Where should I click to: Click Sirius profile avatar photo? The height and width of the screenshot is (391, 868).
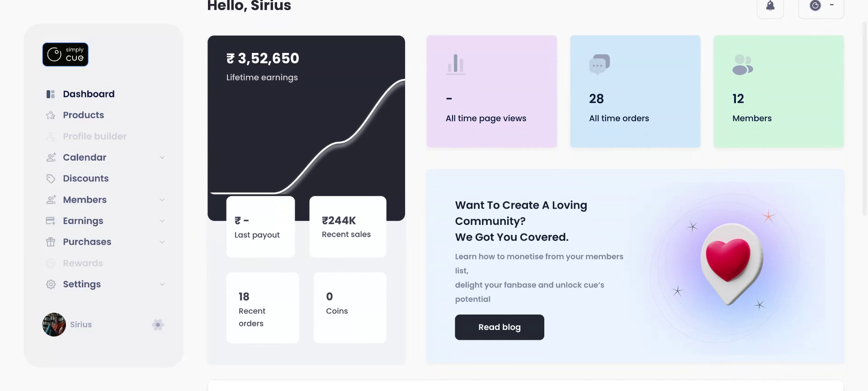pyautogui.click(x=54, y=324)
